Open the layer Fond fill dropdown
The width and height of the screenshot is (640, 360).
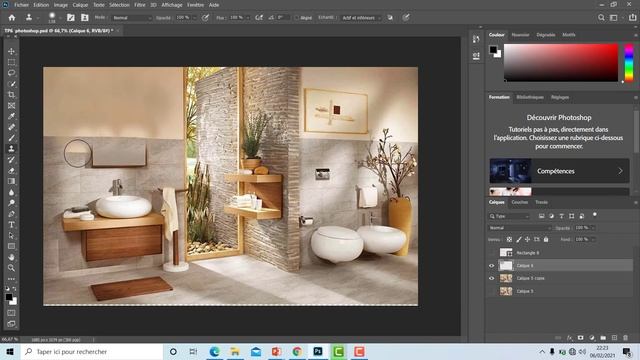593,239
